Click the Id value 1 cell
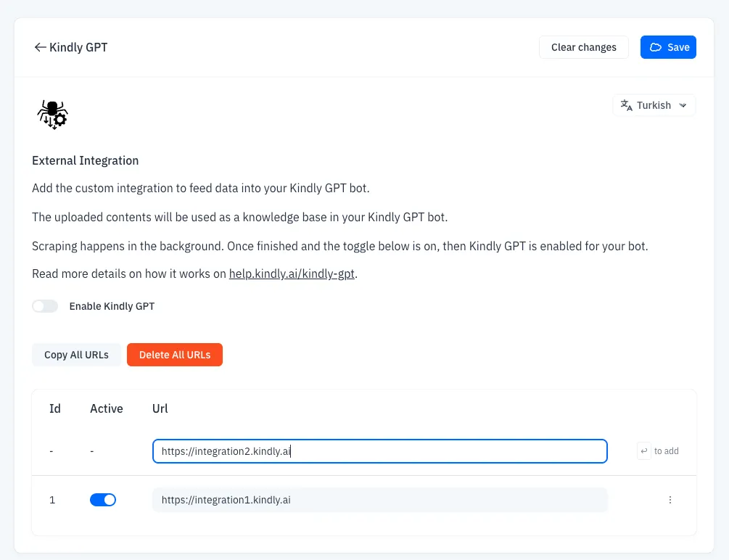The image size is (729, 560). (52, 500)
